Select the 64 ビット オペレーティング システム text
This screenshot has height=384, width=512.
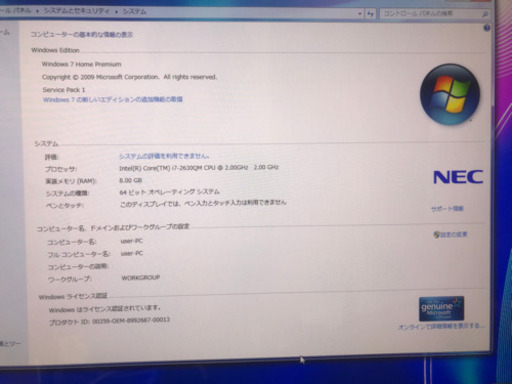pos(169,192)
